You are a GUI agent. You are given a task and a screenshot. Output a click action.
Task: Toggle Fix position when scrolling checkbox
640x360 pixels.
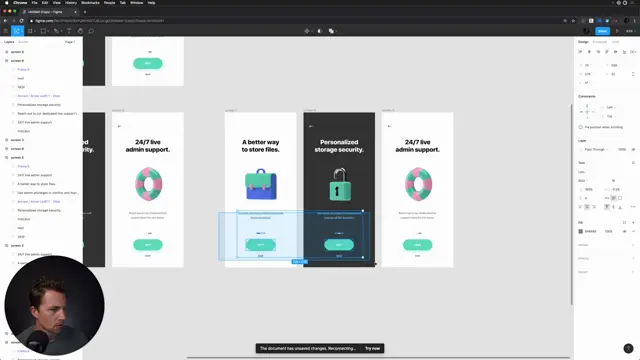[580, 127]
